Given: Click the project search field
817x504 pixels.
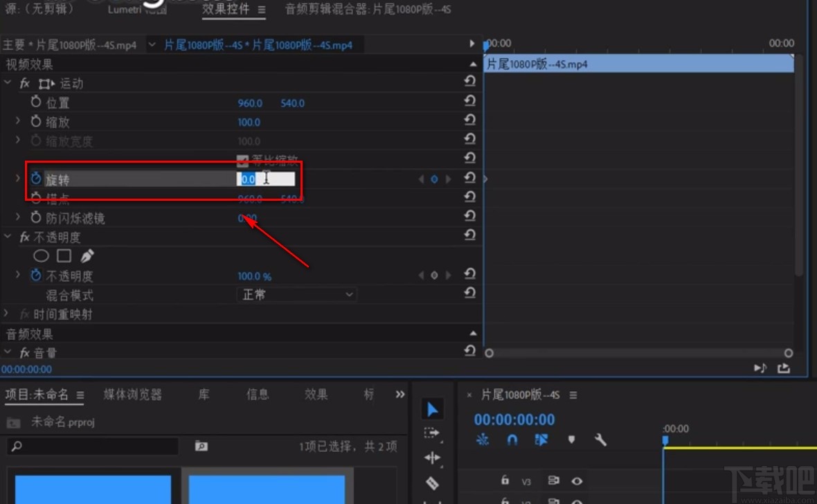Looking at the screenshot, I should 93,446.
